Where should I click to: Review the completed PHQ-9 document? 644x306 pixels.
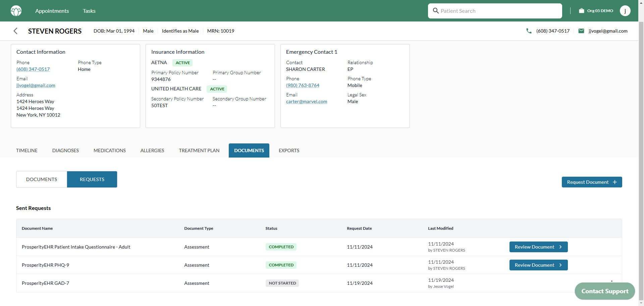[x=538, y=265]
